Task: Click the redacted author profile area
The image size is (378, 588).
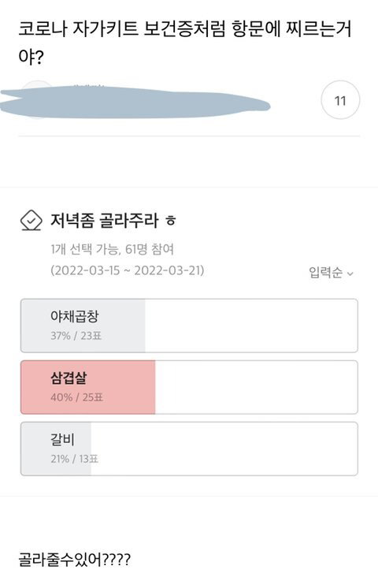Action: click(x=135, y=101)
